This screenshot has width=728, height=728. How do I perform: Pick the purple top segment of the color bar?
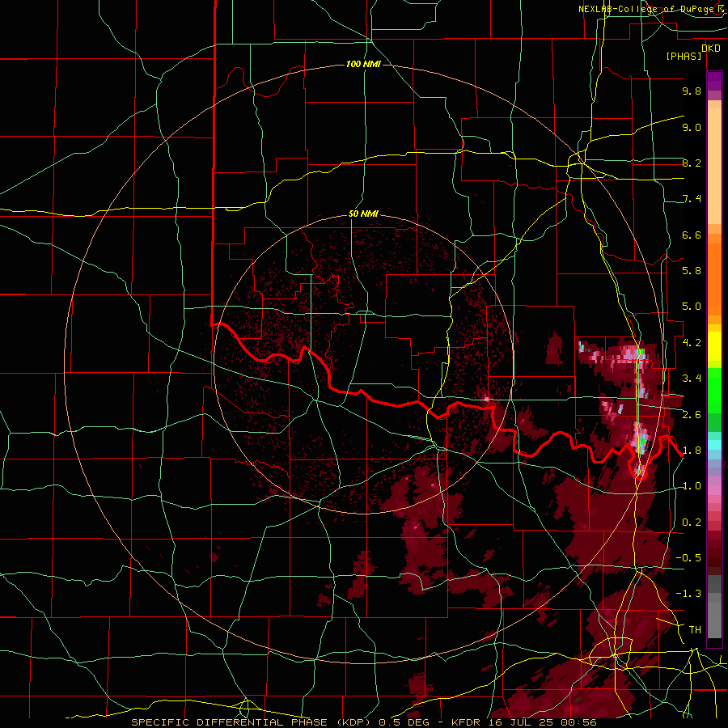point(714,81)
